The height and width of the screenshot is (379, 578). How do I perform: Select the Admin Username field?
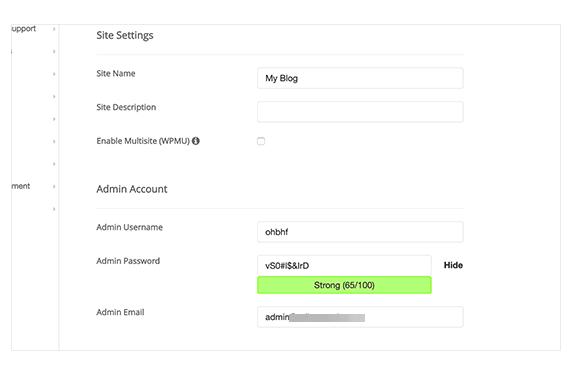(360, 232)
